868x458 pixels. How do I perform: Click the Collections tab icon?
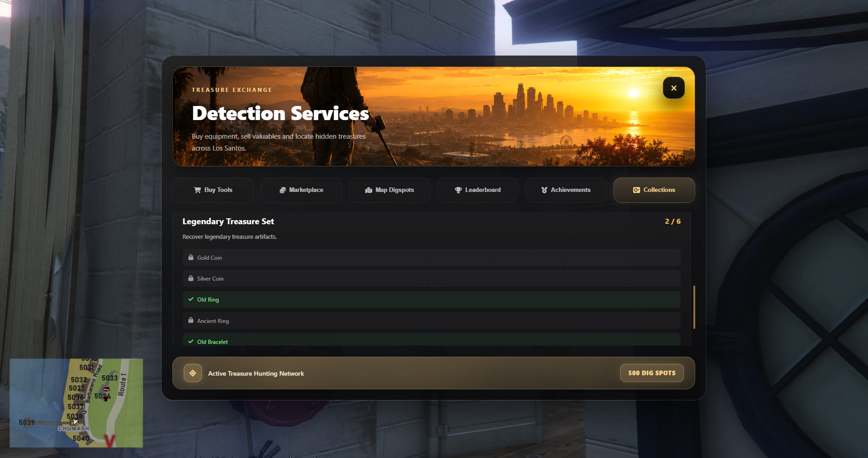pos(637,190)
